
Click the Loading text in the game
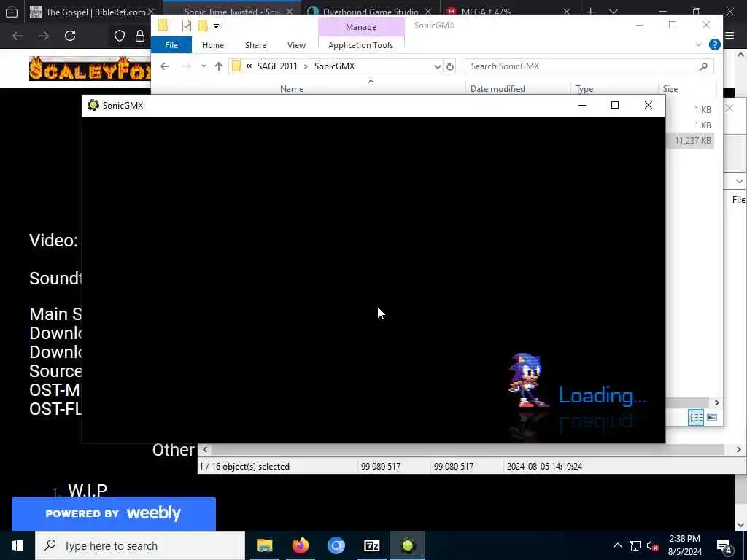[602, 395]
